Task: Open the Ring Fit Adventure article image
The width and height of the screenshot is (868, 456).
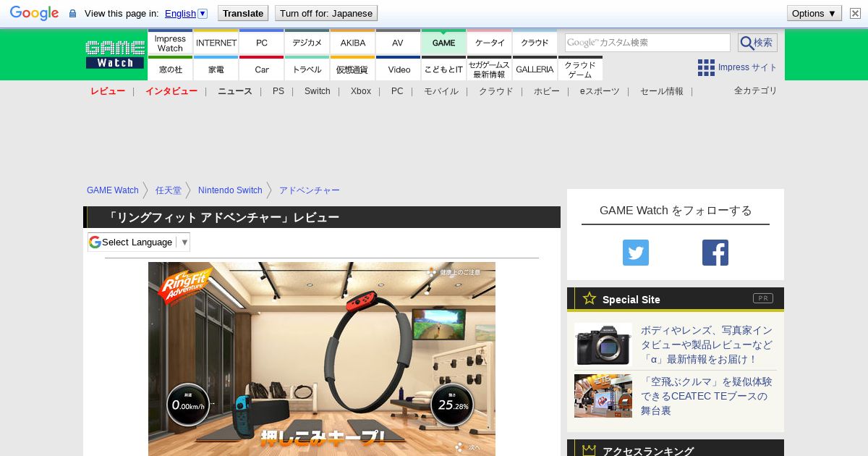Action: click(322, 359)
